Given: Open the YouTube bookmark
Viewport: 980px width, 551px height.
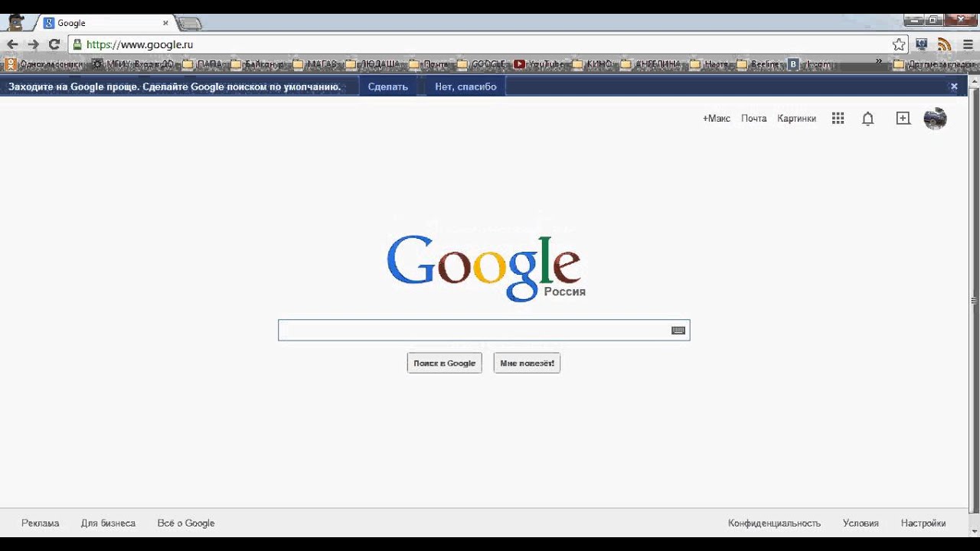Looking at the screenshot, I should (x=541, y=64).
